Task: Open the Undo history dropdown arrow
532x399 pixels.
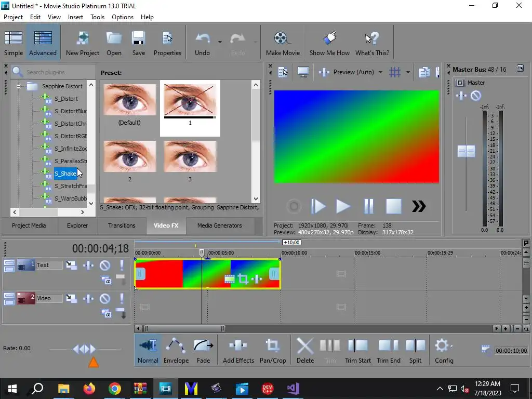Action: coord(220,42)
